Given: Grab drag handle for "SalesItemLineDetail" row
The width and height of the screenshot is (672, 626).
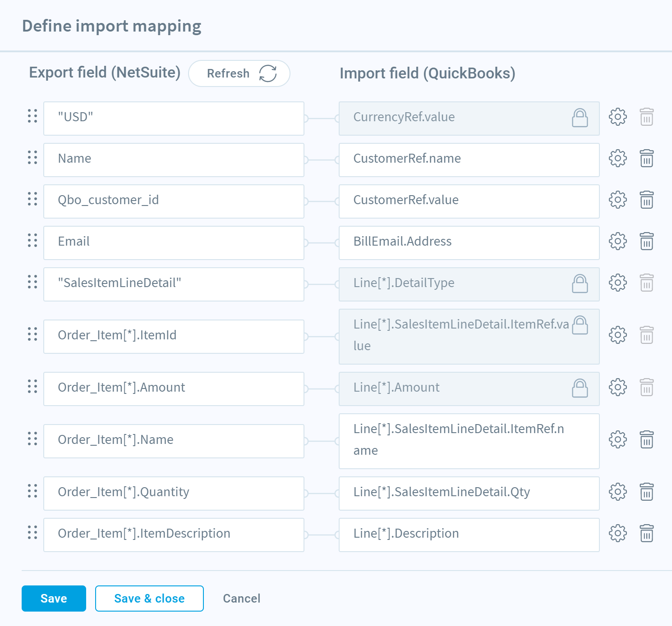Looking at the screenshot, I should pyautogui.click(x=32, y=282).
